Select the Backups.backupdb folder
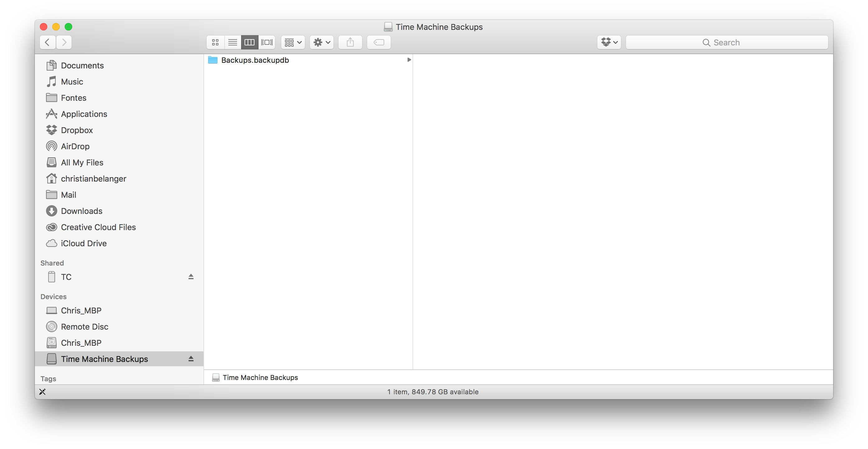 coord(255,60)
